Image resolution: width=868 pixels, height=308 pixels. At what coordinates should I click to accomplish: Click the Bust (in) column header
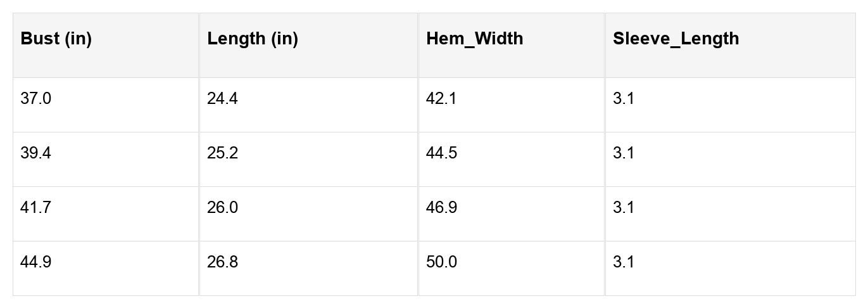[x=56, y=39]
